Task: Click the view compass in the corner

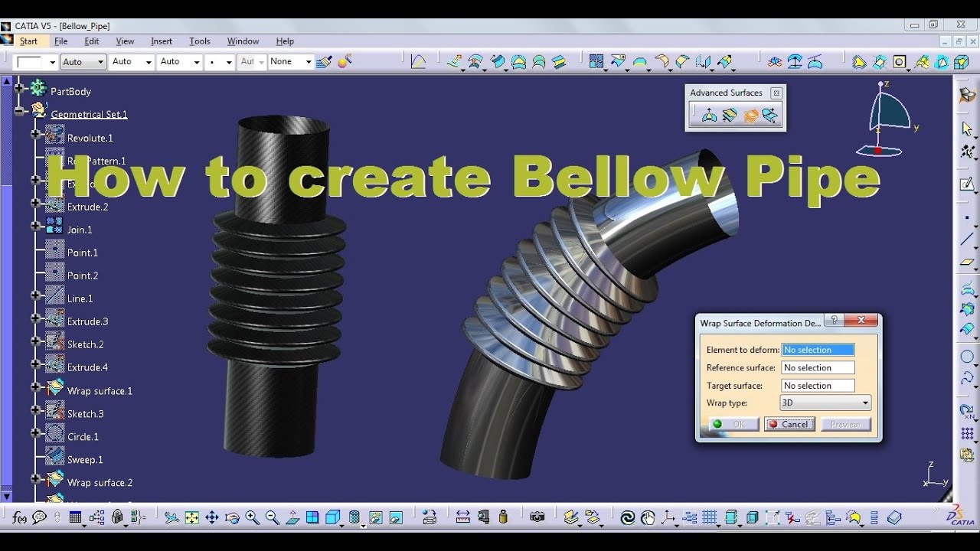Action: (888, 119)
